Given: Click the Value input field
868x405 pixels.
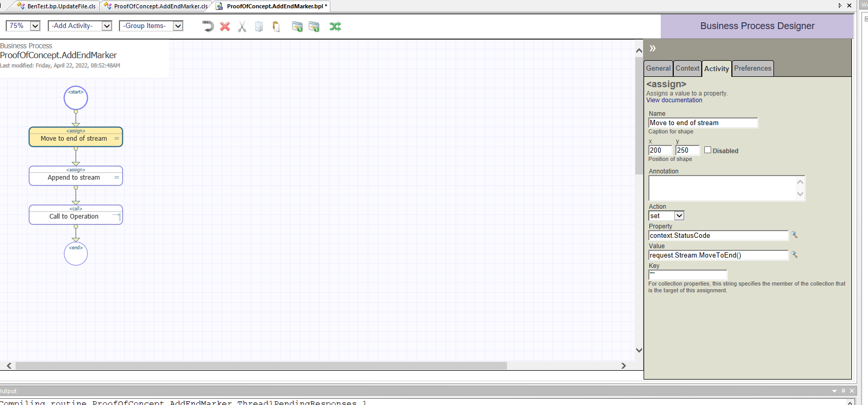Looking at the screenshot, I should click(x=718, y=255).
